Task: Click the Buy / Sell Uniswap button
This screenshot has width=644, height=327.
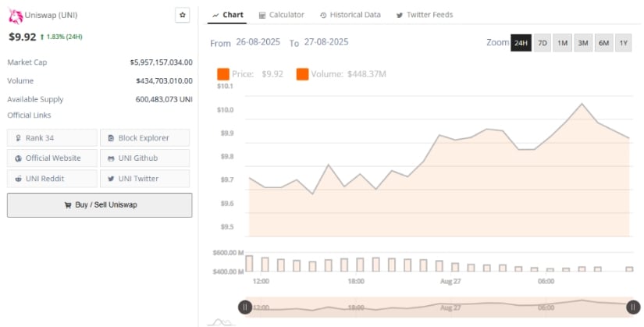Action: pyautogui.click(x=99, y=205)
